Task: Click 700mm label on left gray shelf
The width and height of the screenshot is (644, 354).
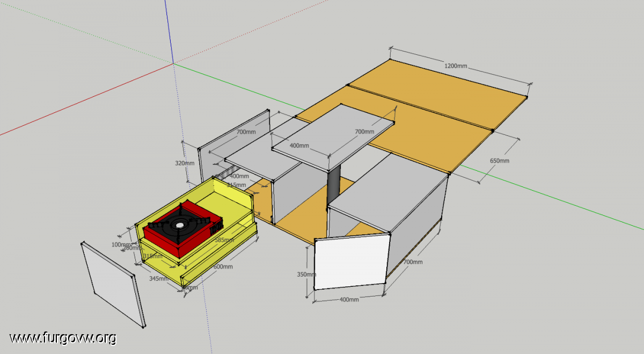Action: (x=246, y=132)
